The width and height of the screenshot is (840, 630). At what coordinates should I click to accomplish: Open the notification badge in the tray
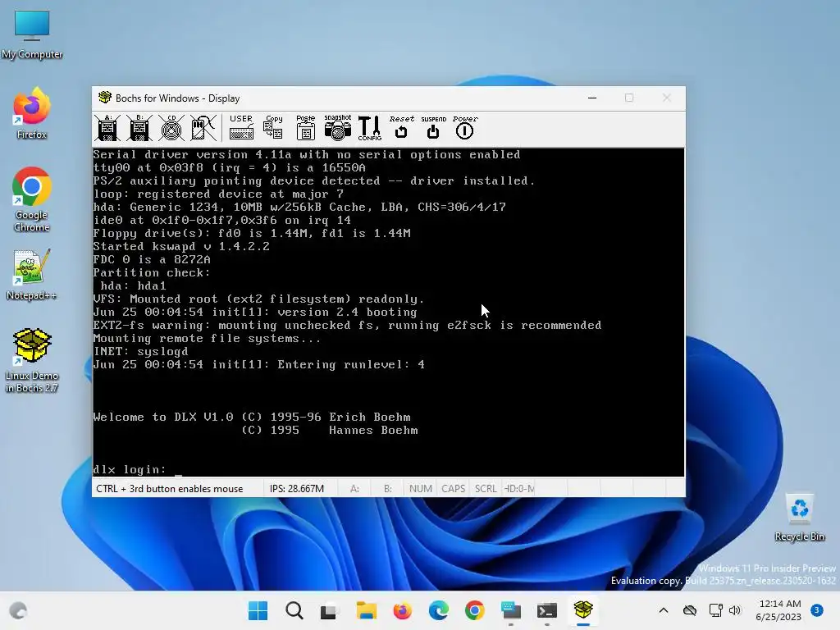pyautogui.click(x=816, y=610)
